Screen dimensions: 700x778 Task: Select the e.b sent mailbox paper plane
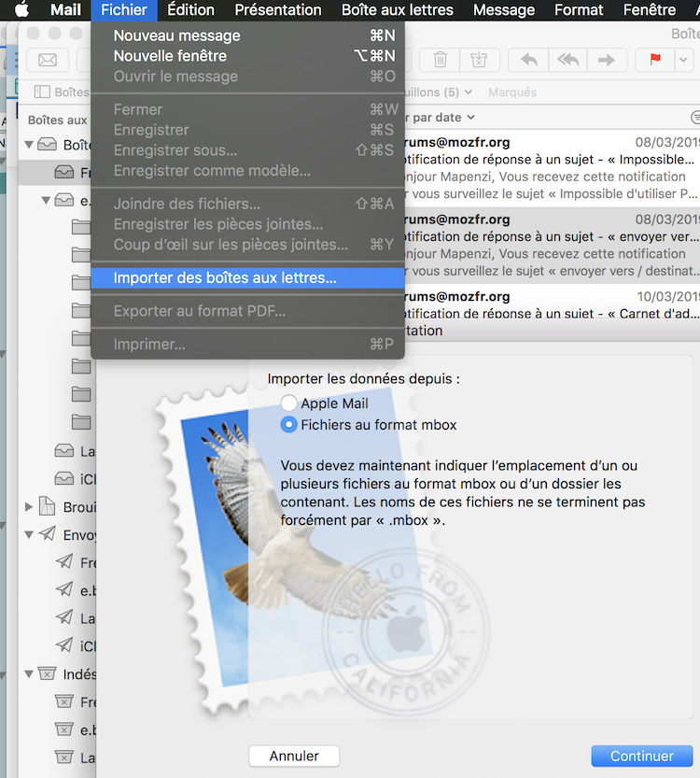click(x=64, y=589)
